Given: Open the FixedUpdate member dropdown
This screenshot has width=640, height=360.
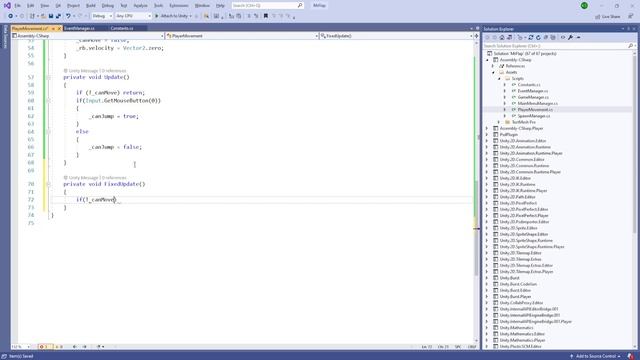Looking at the screenshot, I should [x=396, y=36].
